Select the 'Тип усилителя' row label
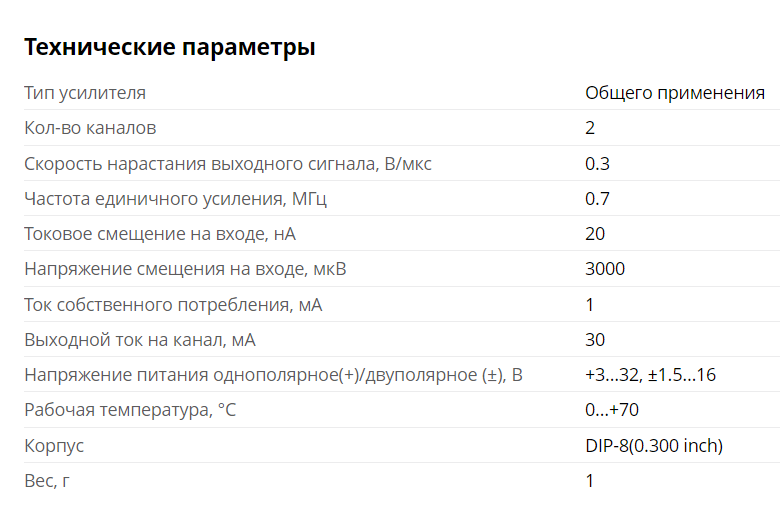The image size is (780, 506). click(x=85, y=93)
